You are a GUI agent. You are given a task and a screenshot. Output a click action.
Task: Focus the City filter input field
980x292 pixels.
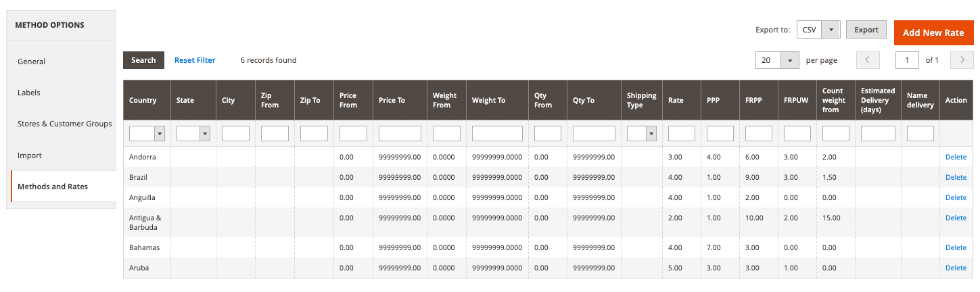(x=235, y=134)
